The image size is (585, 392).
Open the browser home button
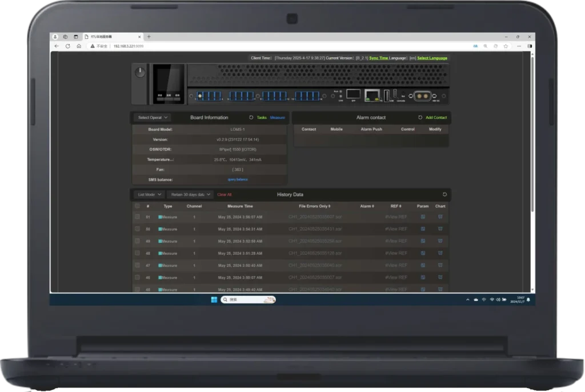click(79, 46)
